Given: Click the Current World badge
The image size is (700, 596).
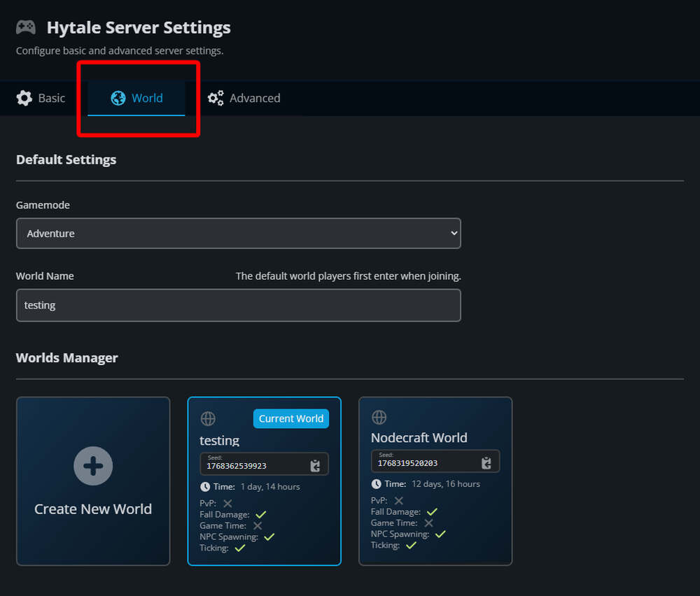Looking at the screenshot, I should (x=290, y=418).
